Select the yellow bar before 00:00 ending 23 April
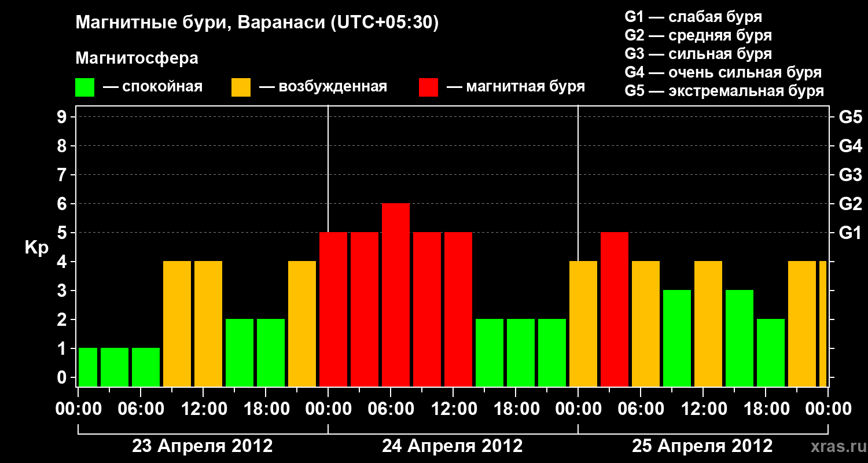This screenshot has height=463, width=868. (x=302, y=324)
